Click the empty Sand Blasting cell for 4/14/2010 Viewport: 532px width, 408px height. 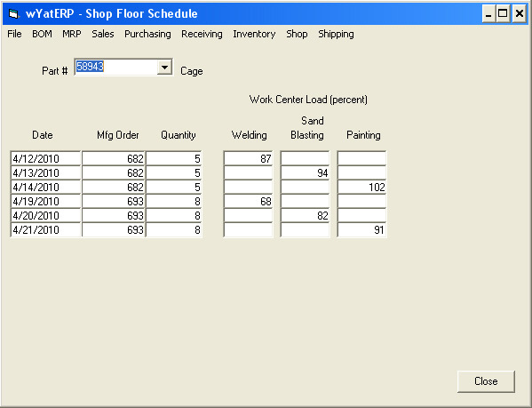pyautogui.click(x=305, y=187)
